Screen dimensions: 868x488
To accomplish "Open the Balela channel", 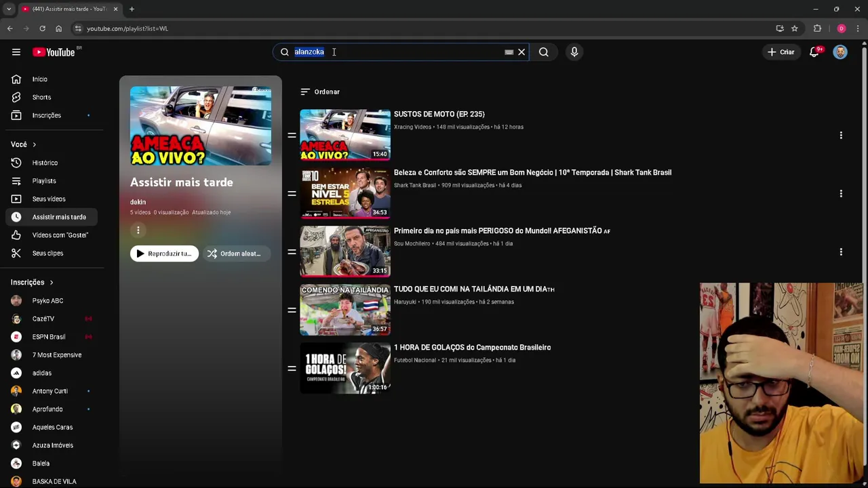I will tap(53, 464).
